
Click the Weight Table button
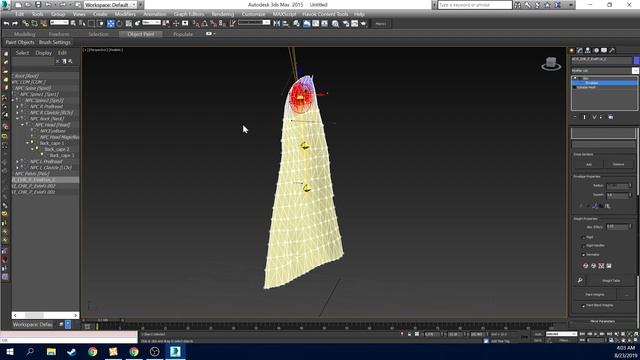point(611,280)
